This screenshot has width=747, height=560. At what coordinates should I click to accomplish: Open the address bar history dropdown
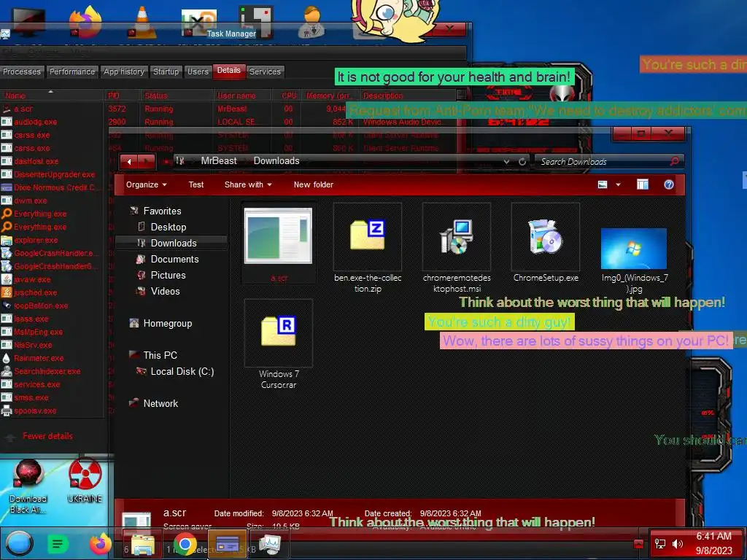coord(506,162)
